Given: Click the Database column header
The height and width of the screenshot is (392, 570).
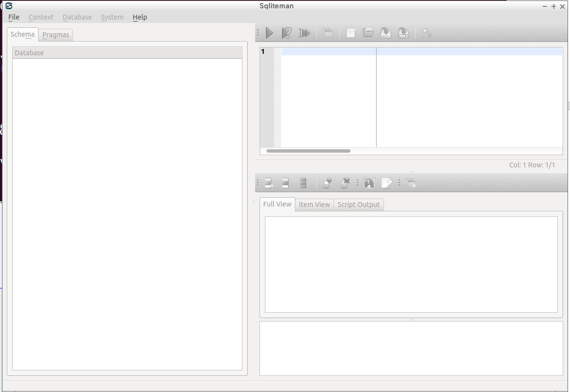Looking at the screenshot, I should pyautogui.click(x=127, y=53).
